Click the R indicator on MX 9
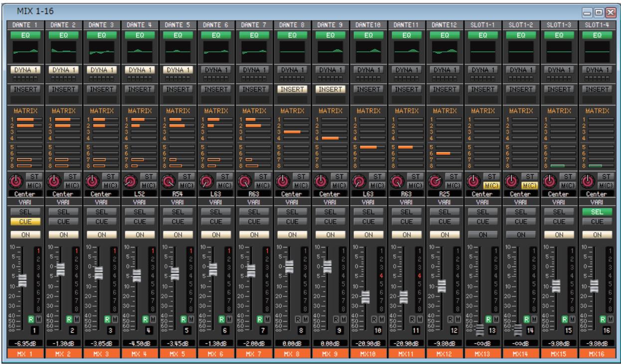This screenshot has width=621, height=364. click(335, 318)
